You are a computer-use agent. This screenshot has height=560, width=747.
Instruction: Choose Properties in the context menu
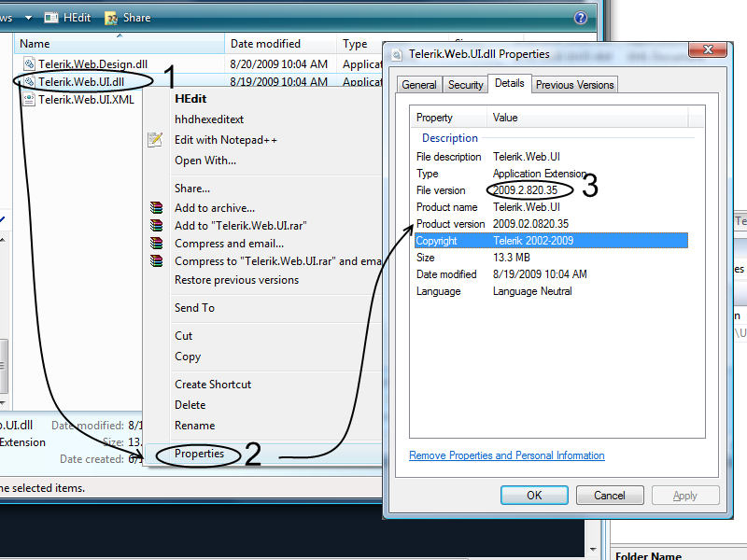point(199,454)
